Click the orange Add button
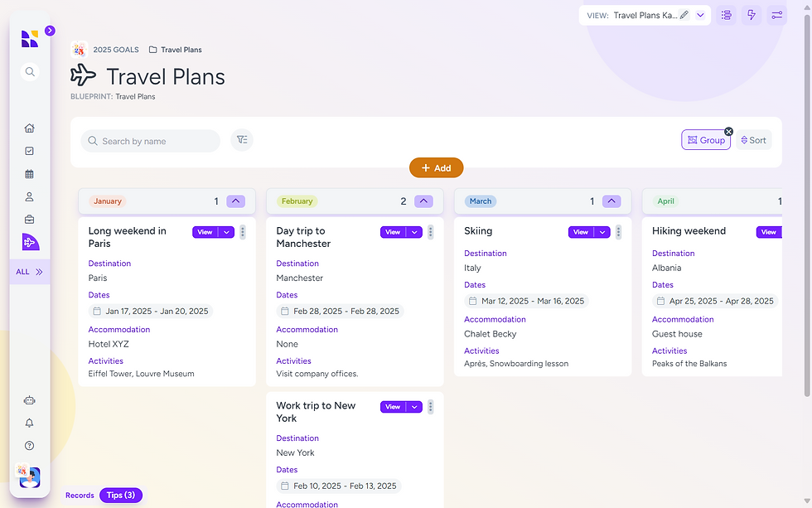The width and height of the screenshot is (812, 508). coord(436,167)
